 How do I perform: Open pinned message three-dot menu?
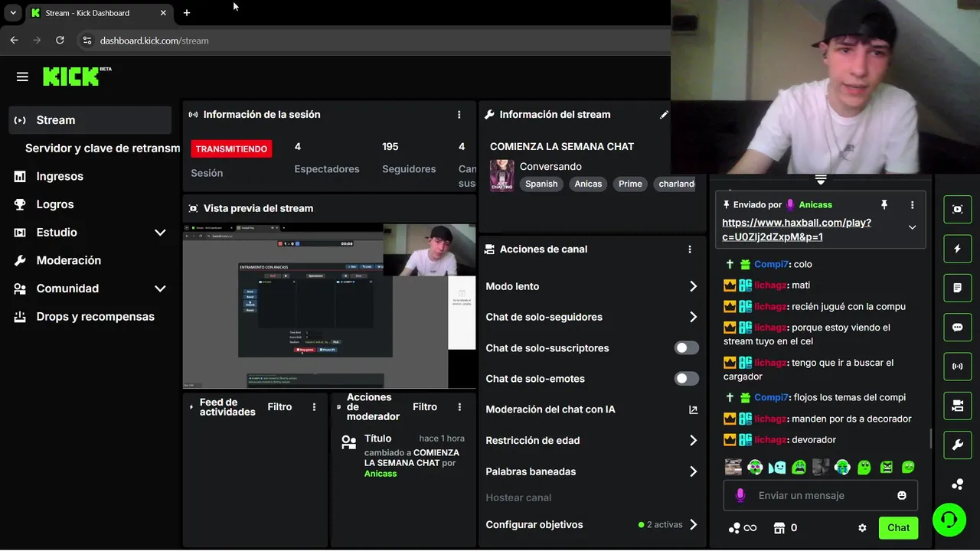(x=912, y=205)
